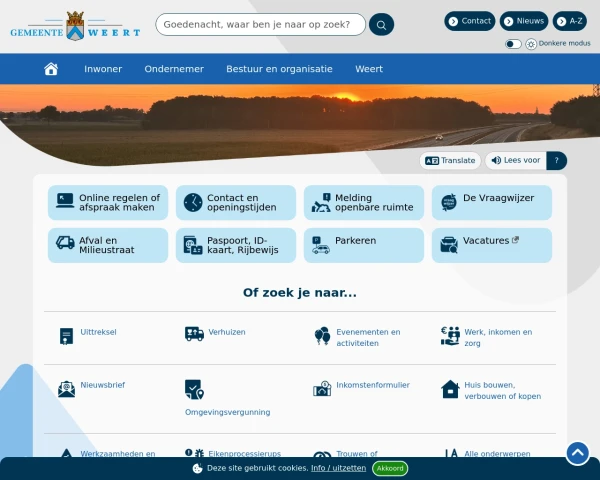Open the Verhuizen link
Viewport: 600px width, 480px height.
(227, 332)
